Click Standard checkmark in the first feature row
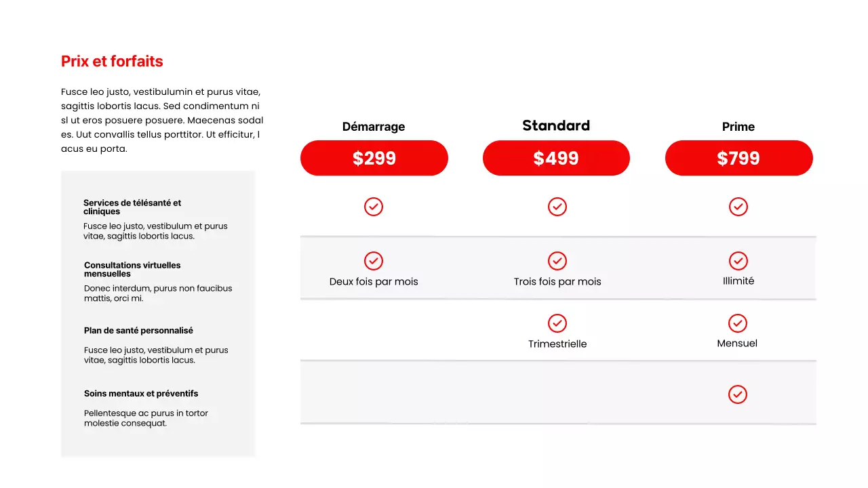 coord(557,207)
